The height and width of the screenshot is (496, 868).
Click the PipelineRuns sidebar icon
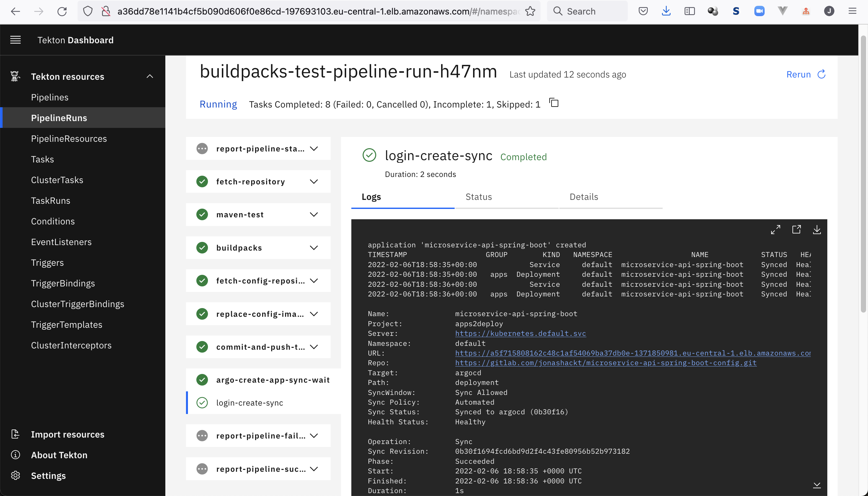tap(59, 118)
